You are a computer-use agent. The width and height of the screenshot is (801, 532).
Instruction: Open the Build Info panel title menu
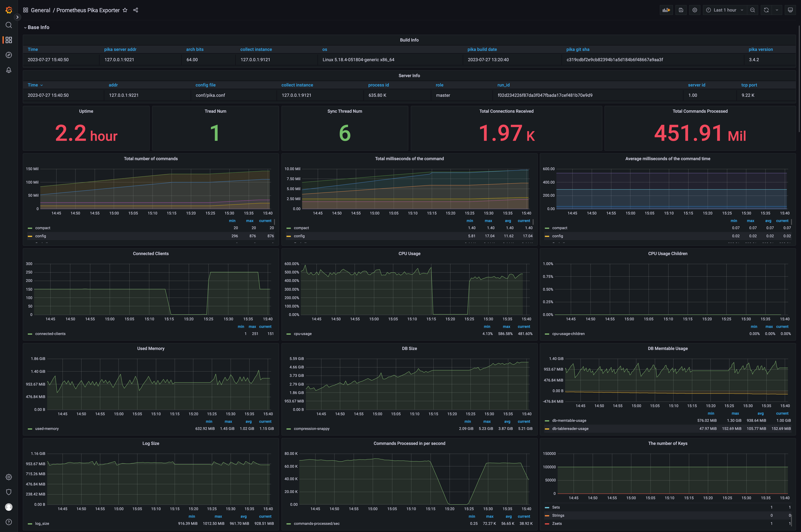[x=409, y=40]
